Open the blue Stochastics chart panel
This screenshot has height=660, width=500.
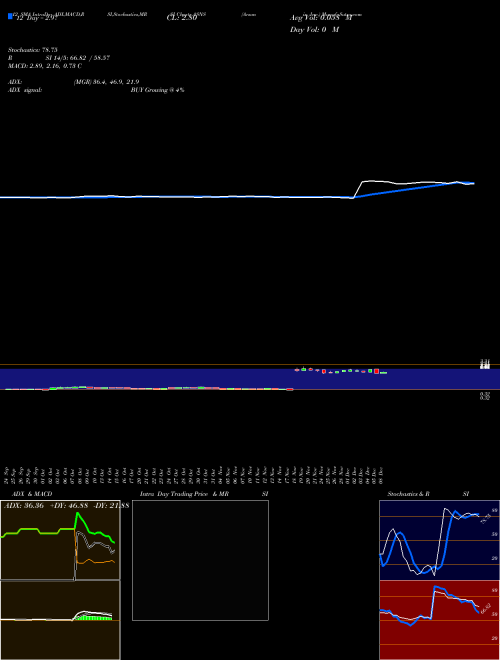[439, 540]
